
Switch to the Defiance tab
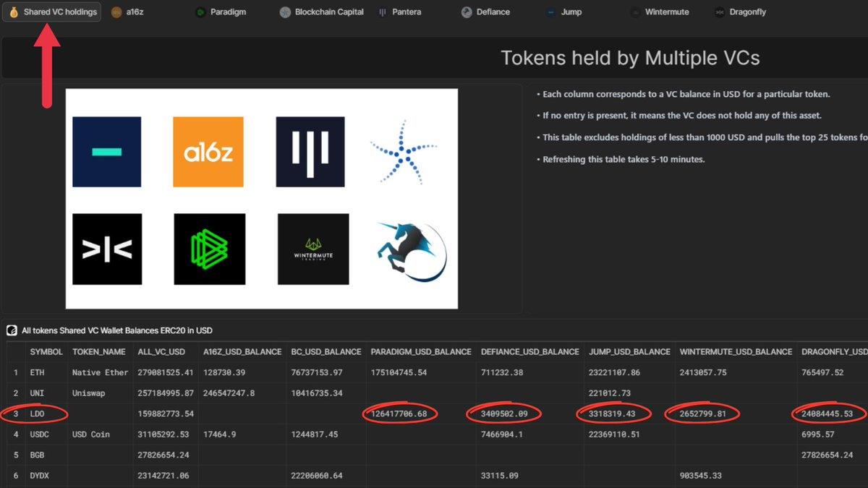[x=485, y=12]
